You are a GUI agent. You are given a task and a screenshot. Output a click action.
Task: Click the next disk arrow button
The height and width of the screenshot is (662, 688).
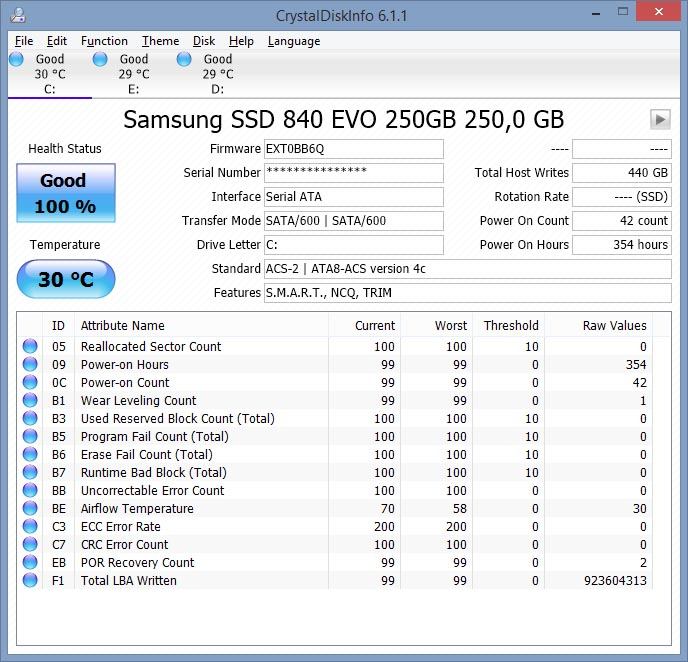660,119
